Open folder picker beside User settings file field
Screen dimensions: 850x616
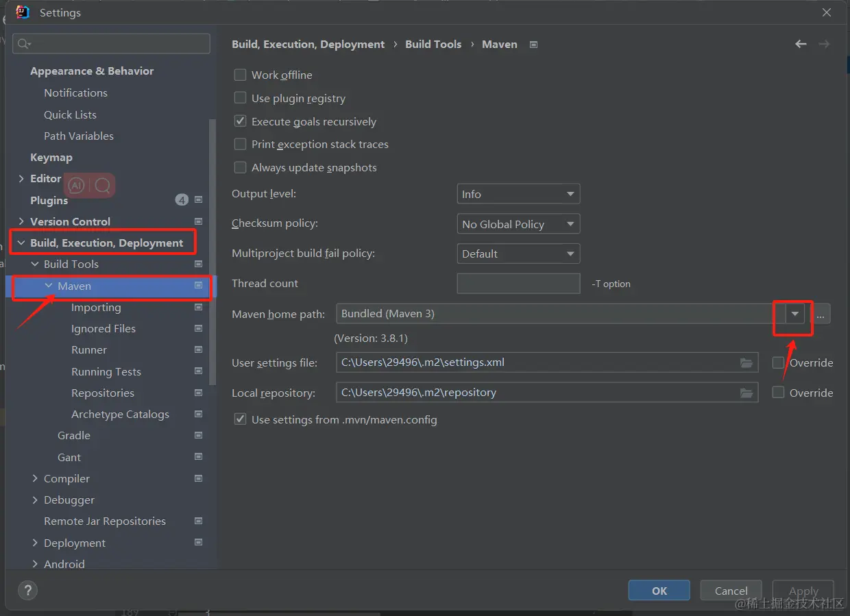746,362
